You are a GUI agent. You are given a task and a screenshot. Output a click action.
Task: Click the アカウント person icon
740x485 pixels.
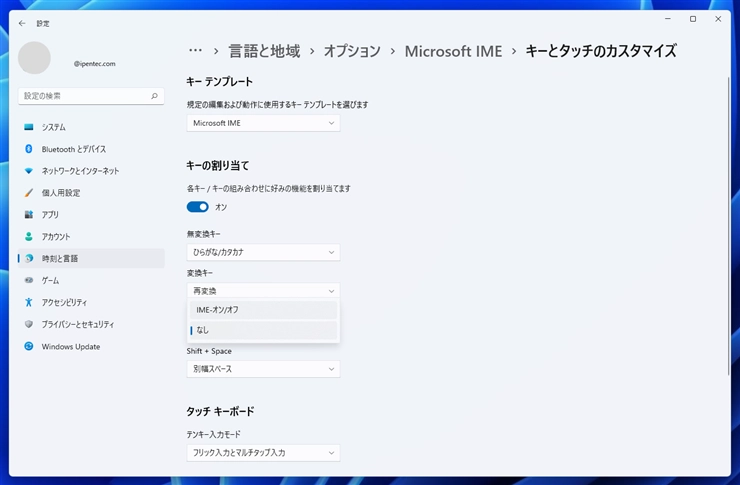pyautogui.click(x=29, y=236)
